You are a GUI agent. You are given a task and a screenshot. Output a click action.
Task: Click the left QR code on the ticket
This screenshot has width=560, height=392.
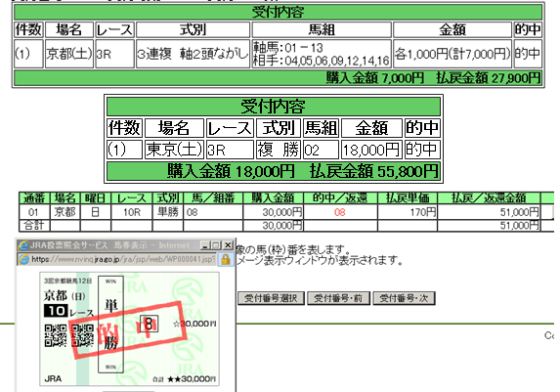pyautogui.click(x=56, y=335)
